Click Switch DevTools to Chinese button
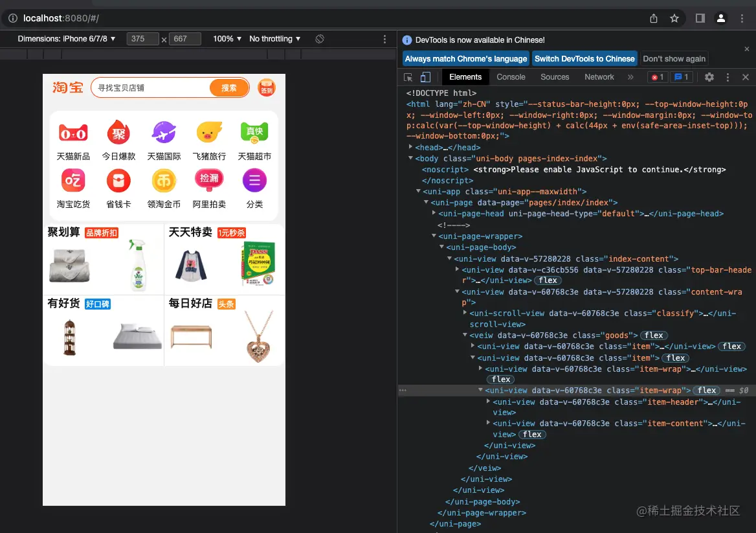Image resolution: width=756 pixels, height=533 pixels. 584,59
